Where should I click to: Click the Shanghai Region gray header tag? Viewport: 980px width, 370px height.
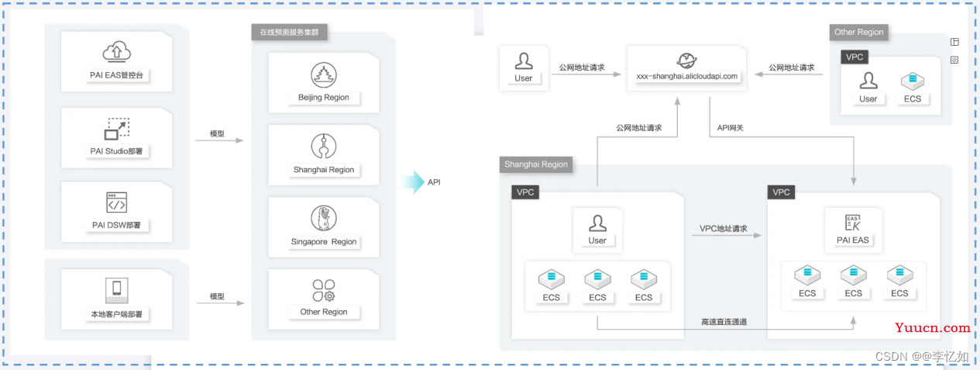click(x=536, y=164)
